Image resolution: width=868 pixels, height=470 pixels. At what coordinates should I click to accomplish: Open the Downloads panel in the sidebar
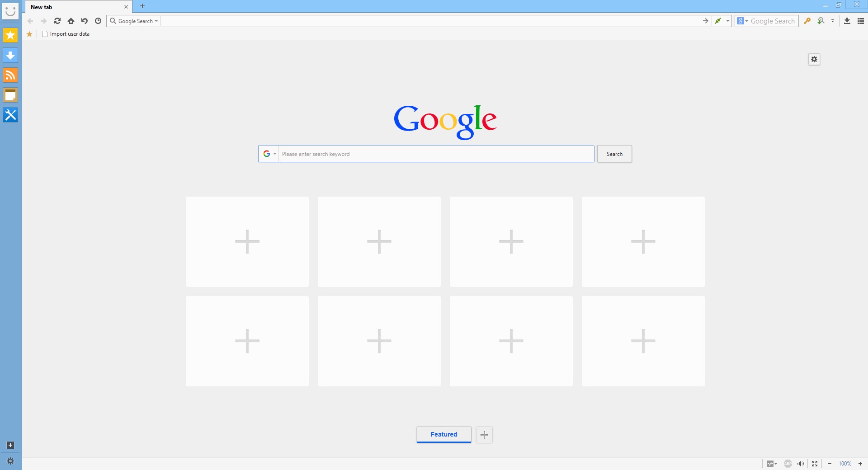point(10,55)
